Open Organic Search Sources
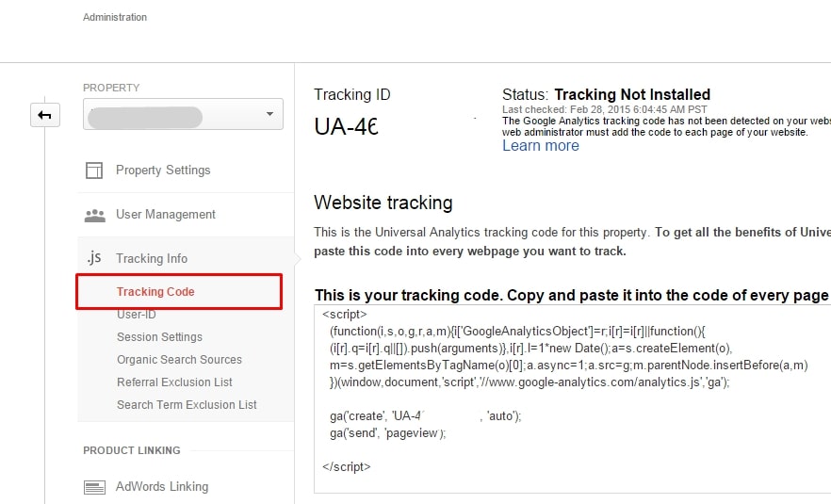The height and width of the screenshot is (504, 831). coord(179,360)
